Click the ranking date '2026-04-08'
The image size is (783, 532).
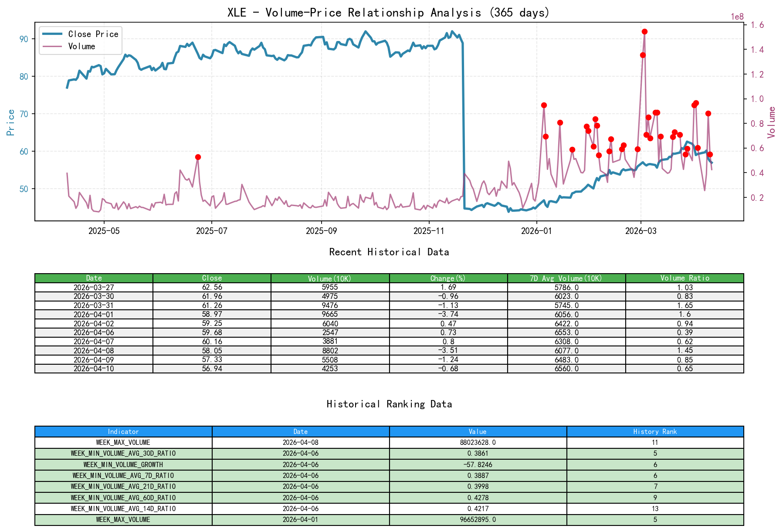[301, 443]
